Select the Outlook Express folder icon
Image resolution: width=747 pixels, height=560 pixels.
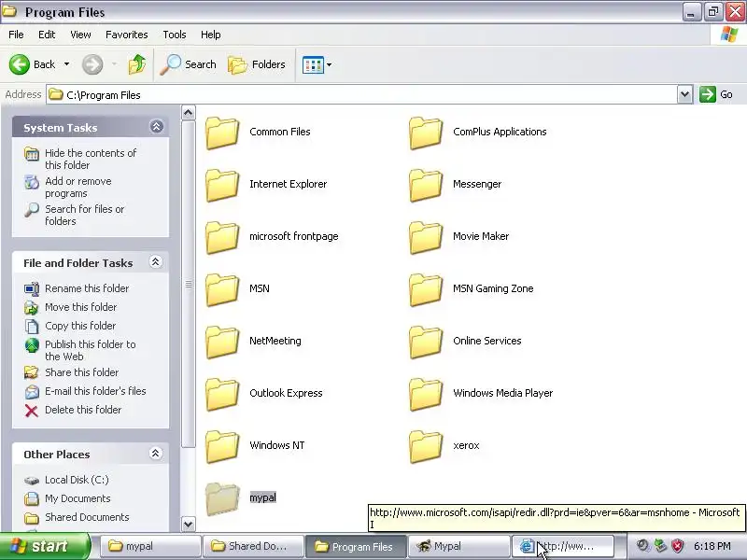(x=222, y=394)
